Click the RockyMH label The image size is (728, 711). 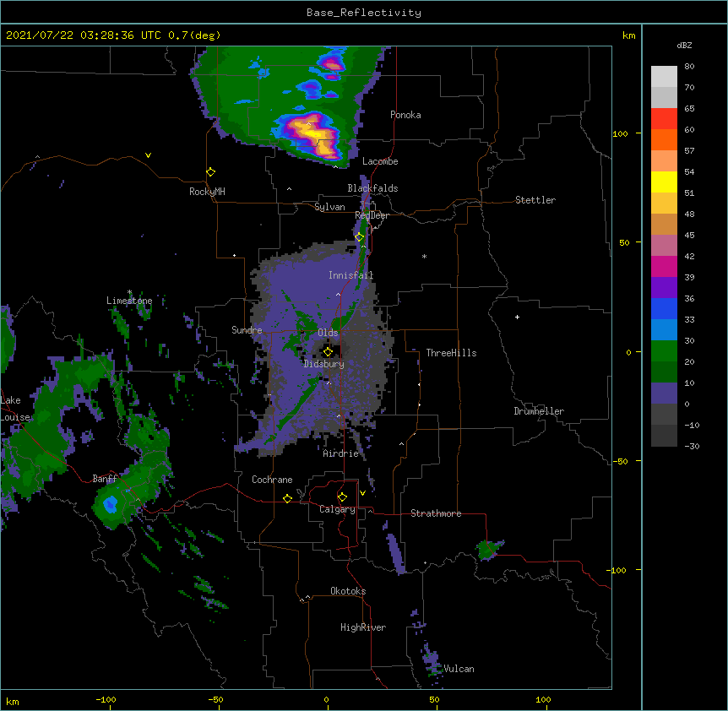point(207,191)
